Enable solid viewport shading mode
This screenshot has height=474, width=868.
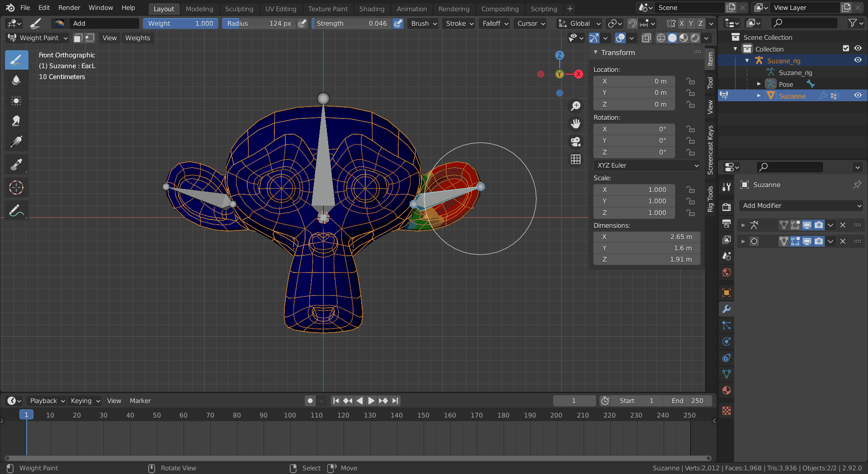(672, 38)
